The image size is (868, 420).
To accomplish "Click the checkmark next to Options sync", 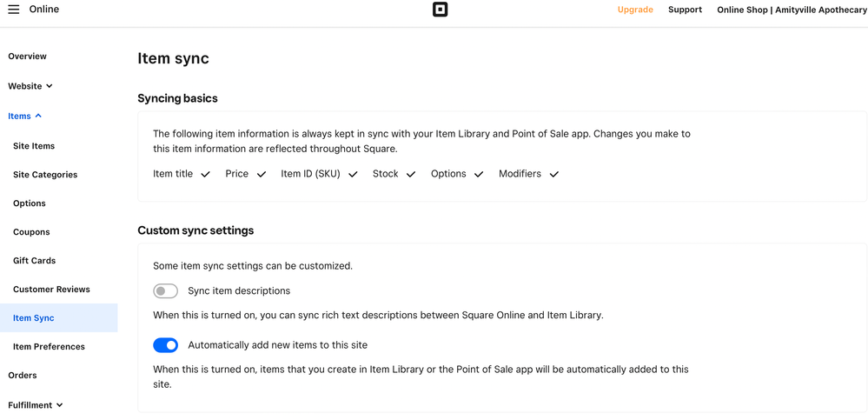I will 479,175.
